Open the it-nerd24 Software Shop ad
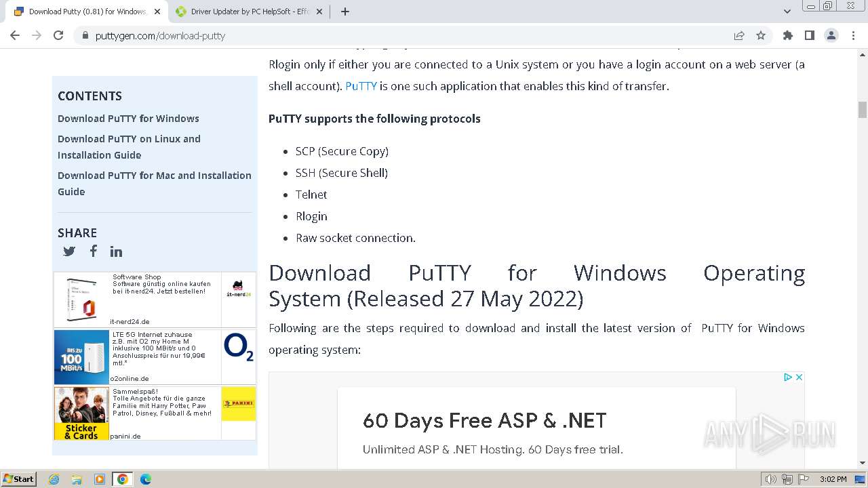This screenshot has height=488, width=868. click(x=155, y=300)
